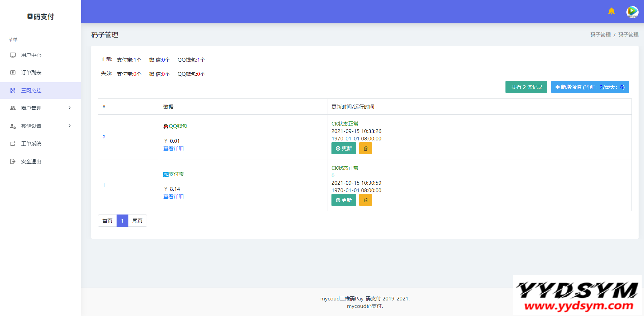
Task: Update the QQ钱包 channel
Action: [344, 149]
